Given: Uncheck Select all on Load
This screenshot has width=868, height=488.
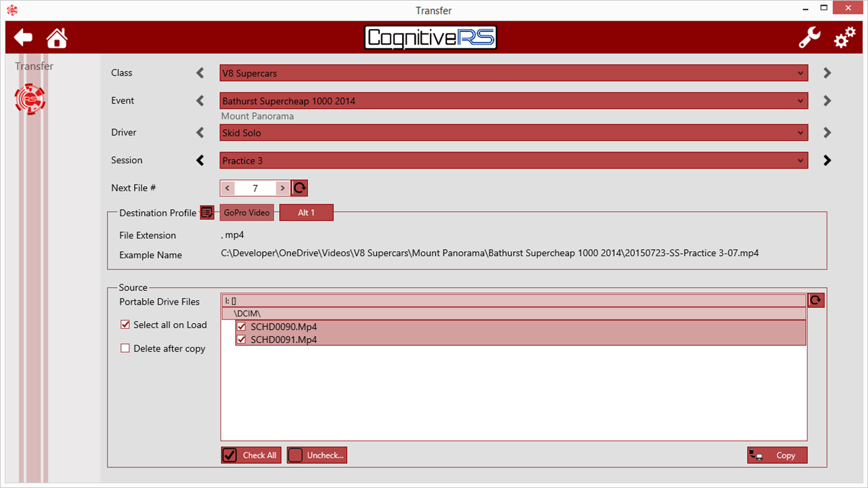Looking at the screenshot, I should tap(125, 324).
